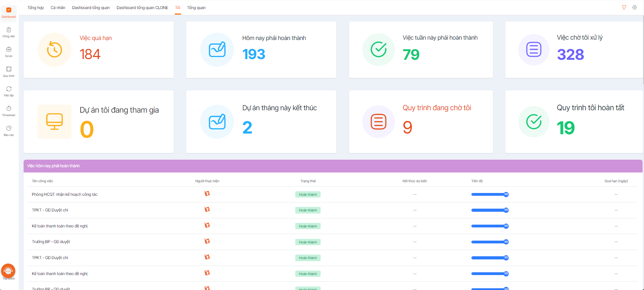The image size is (644, 290).
Task: Open the Dự án sidebar icon
Action: pyautogui.click(x=9, y=52)
